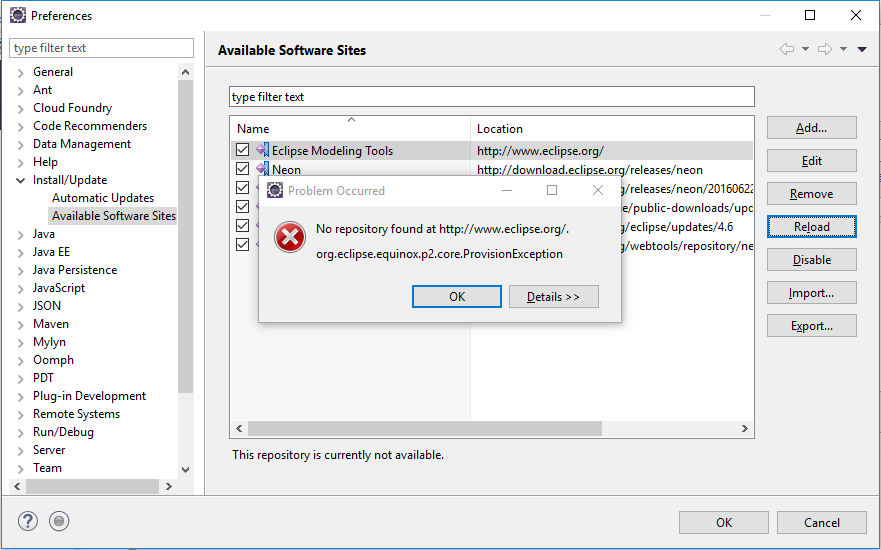Expand the Java tree node
The image size is (881, 550).
[21, 234]
